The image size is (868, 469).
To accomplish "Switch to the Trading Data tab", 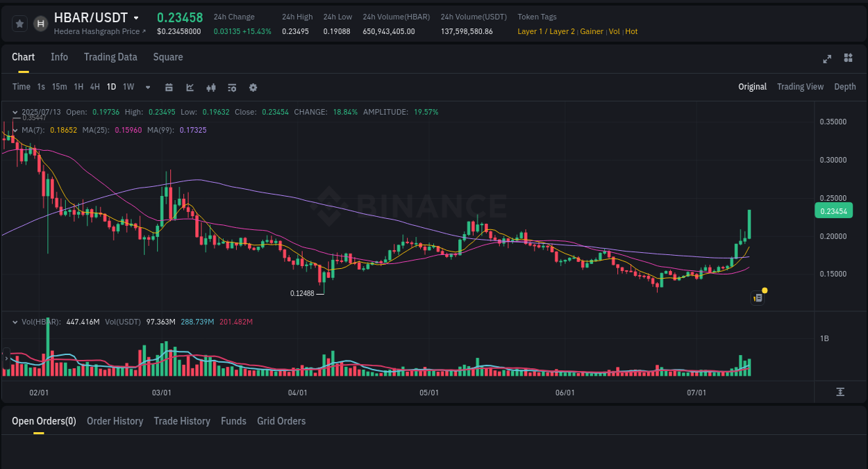I will (110, 57).
